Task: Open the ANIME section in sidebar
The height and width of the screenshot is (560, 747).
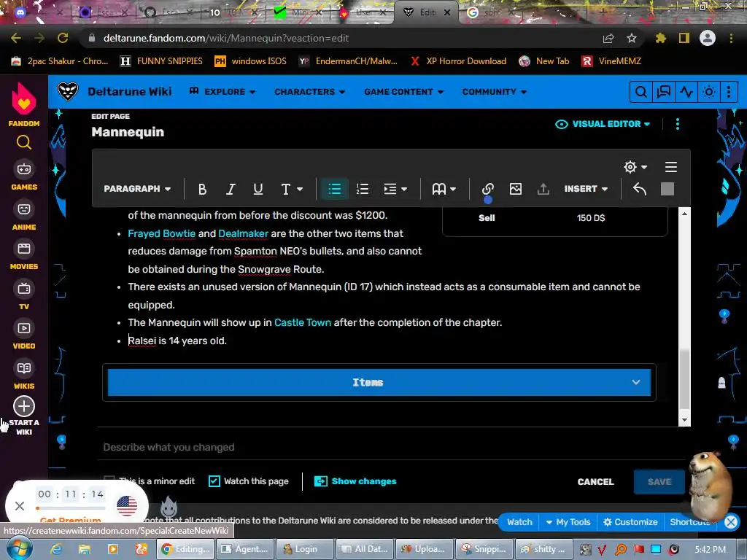Action: coord(24,215)
